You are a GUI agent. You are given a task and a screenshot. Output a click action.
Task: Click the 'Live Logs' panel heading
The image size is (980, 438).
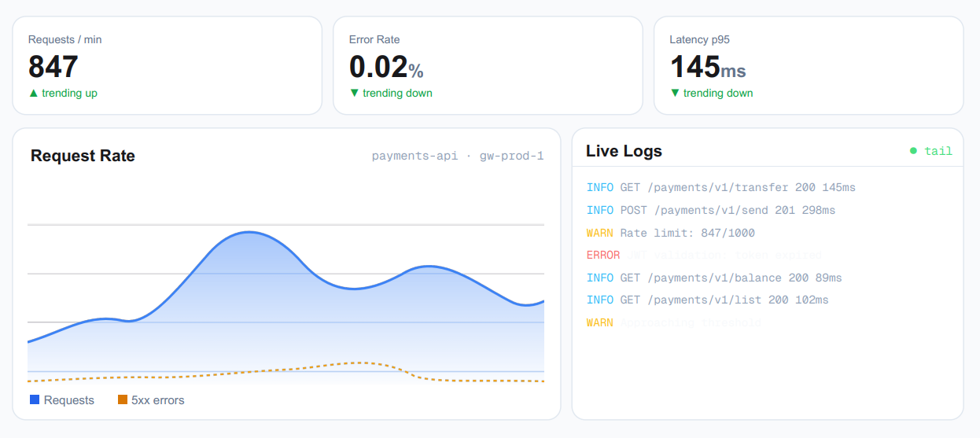(x=624, y=151)
